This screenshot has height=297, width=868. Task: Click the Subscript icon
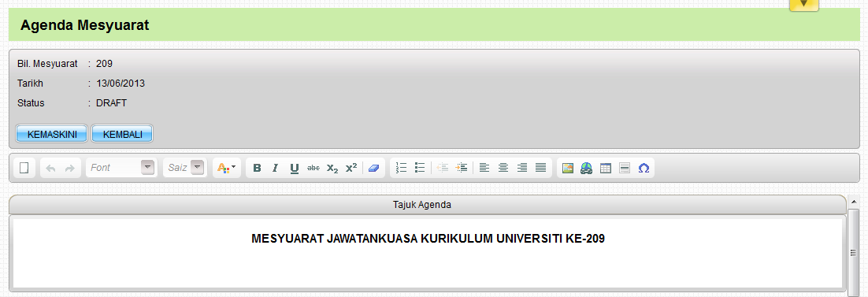pos(332,168)
